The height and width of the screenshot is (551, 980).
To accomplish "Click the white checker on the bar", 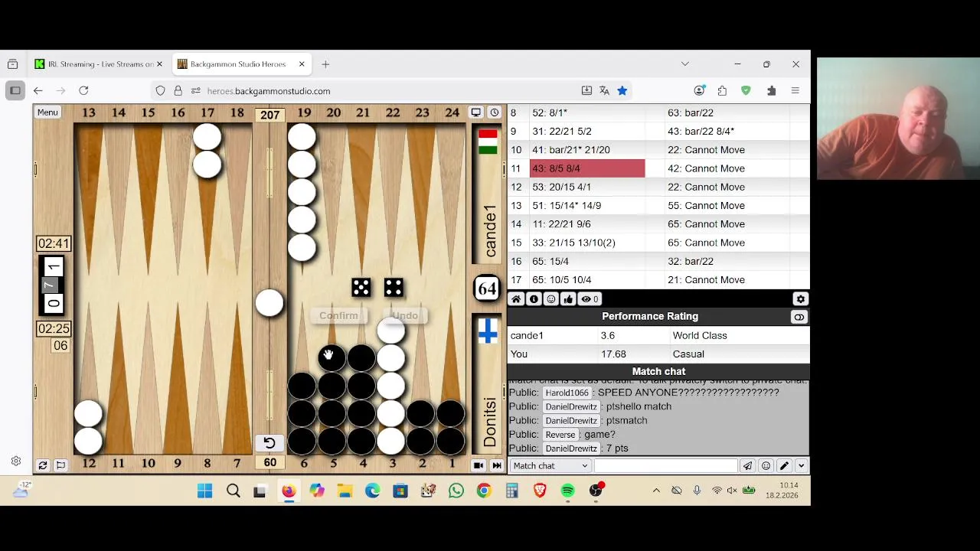I will click(269, 303).
